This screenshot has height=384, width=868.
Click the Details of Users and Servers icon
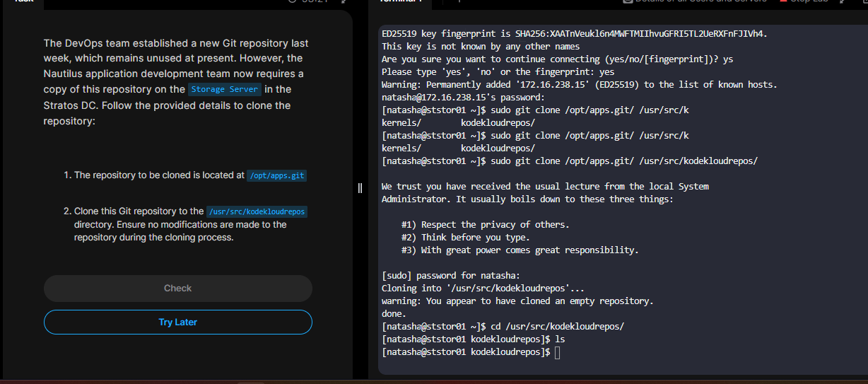628,2
